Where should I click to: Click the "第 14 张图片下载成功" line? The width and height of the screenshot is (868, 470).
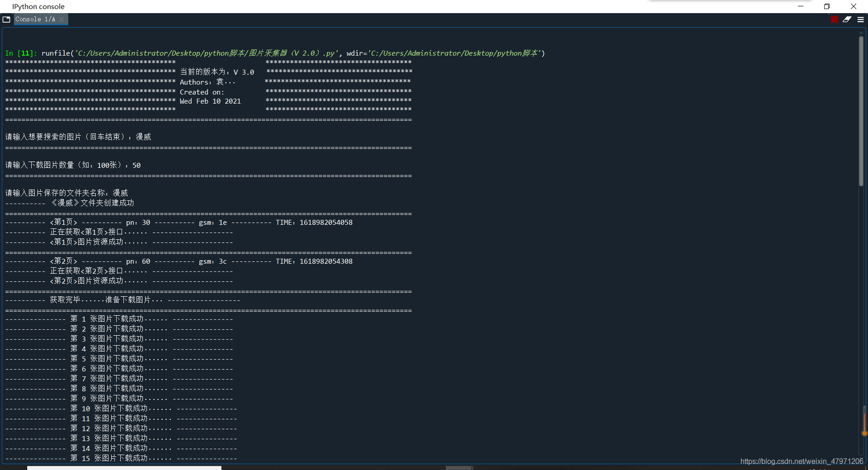tap(121, 448)
